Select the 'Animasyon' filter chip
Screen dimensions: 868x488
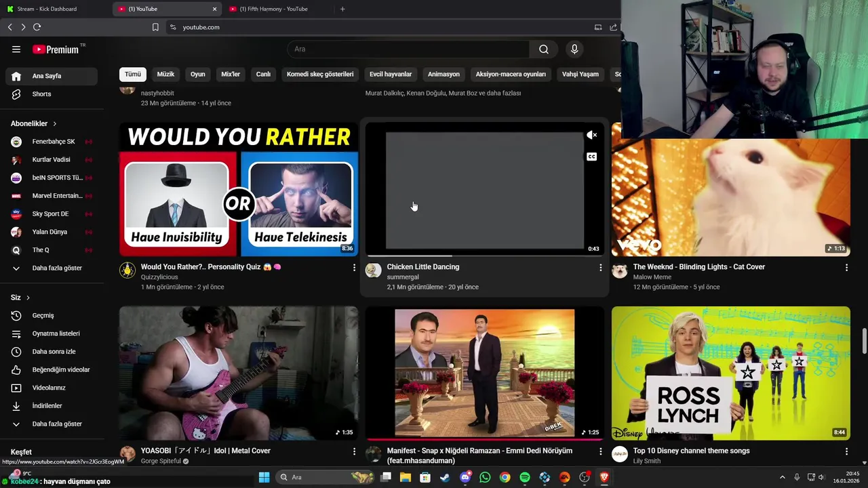443,74
